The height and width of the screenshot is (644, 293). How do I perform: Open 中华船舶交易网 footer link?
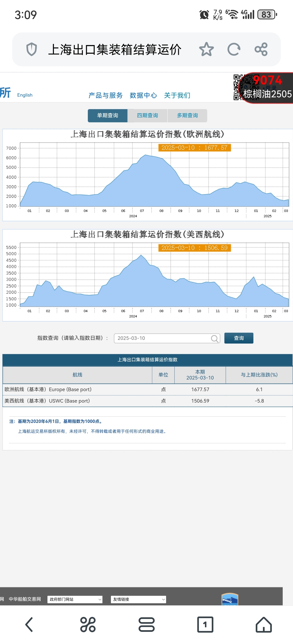pos(25,599)
